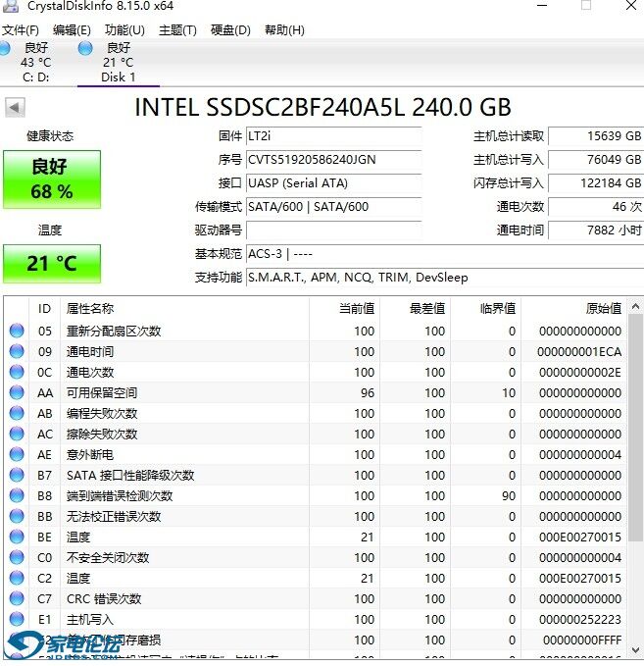Image resolution: width=644 pixels, height=666 pixels.
Task: Click the 传输模式 SATA/600 field
Action: (333, 207)
